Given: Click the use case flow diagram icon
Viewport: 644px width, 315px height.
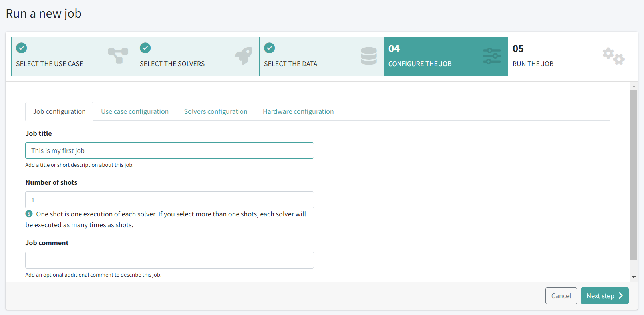Looking at the screenshot, I should 118,56.
